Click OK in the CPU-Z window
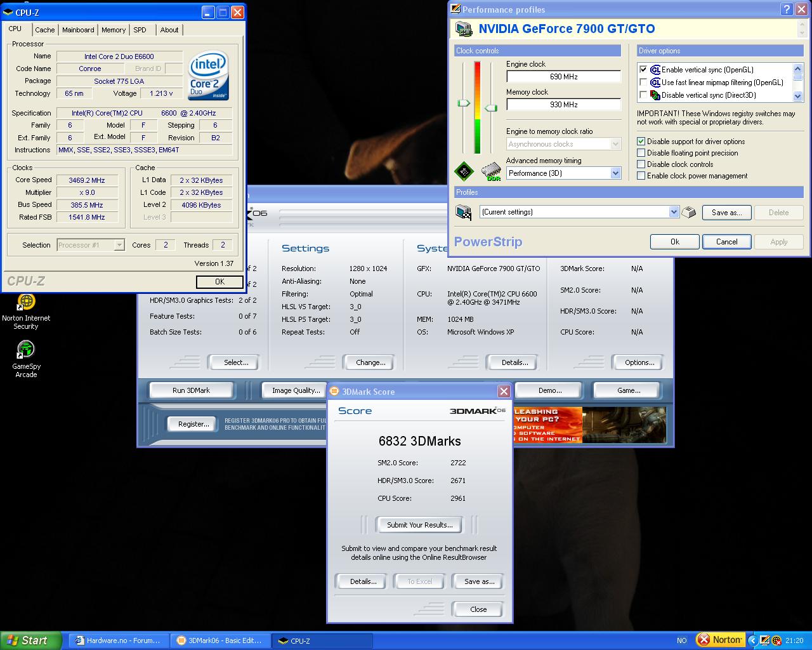This screenshot has height=650, width=812. pos(219,282)
